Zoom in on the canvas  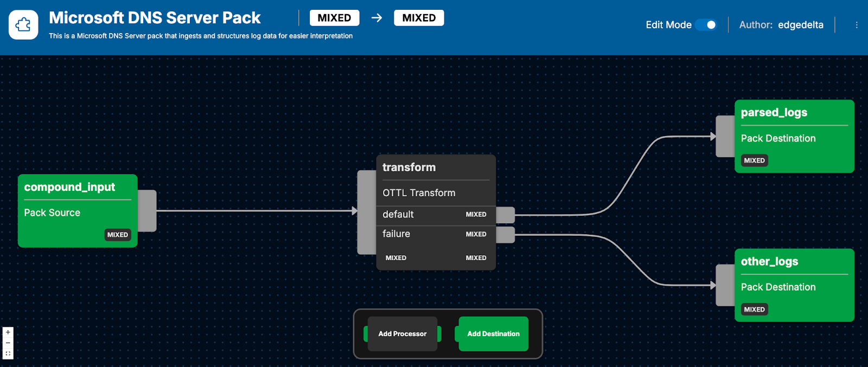coord(8,332)
